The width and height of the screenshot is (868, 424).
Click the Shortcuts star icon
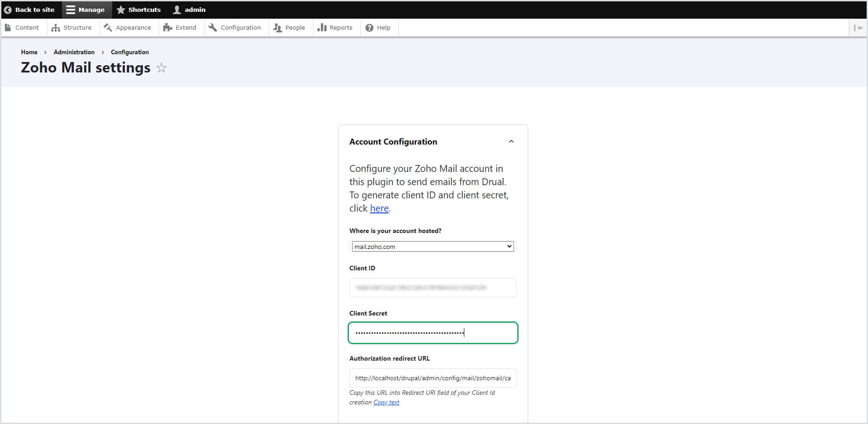point(121,10)
